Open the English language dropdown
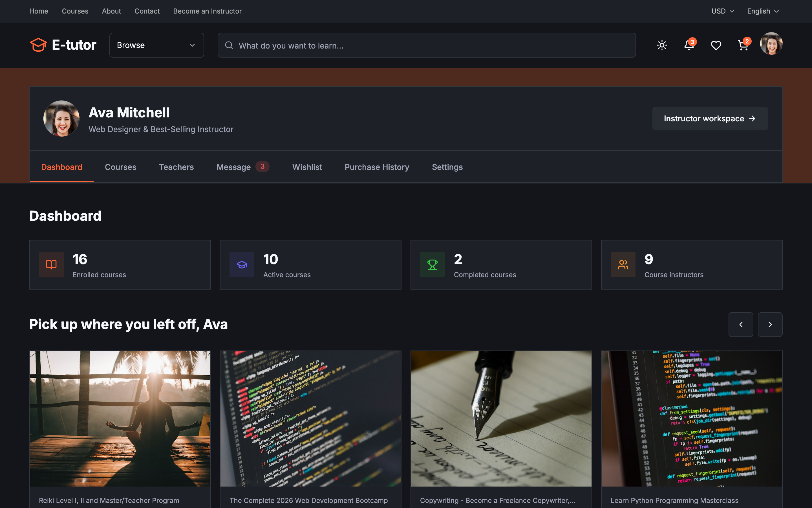 [x=763, y=11]
